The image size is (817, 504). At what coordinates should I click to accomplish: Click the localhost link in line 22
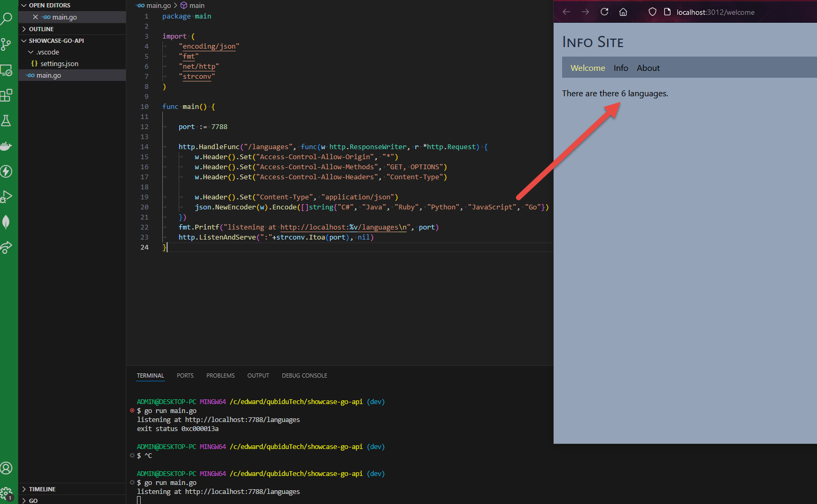tap(343, 227)
